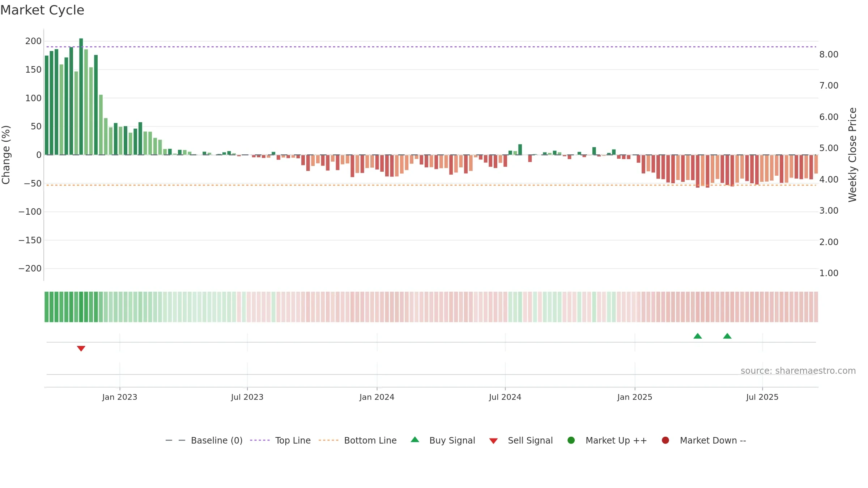Toggle the Baseline (0) legend entry
The width and height of the screenshot is (868, 488).
click(x=204, y=440)
